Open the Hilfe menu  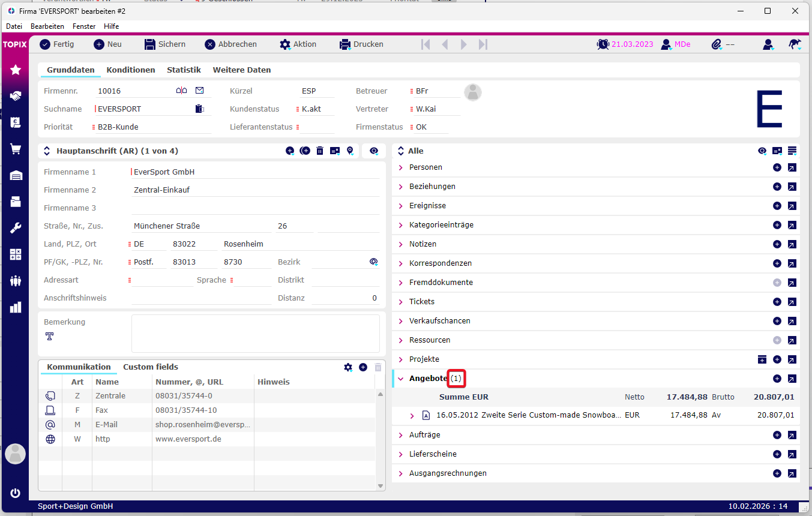click(111, 26)
